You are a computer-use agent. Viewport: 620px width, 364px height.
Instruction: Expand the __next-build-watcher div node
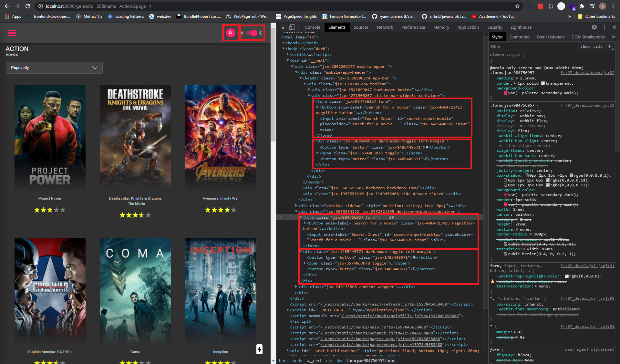click(288, 351)
